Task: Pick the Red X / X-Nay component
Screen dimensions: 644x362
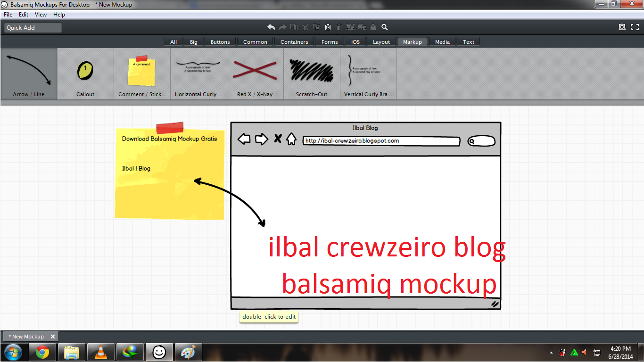Action: point(255,74)
